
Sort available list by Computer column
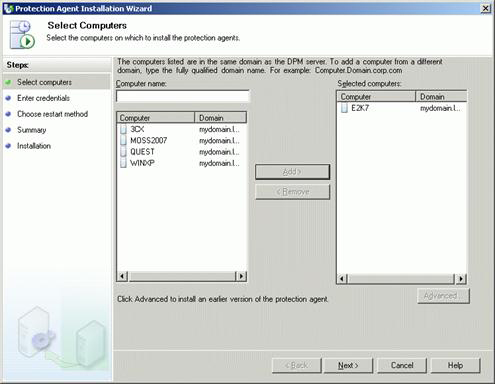click(156, 118)
